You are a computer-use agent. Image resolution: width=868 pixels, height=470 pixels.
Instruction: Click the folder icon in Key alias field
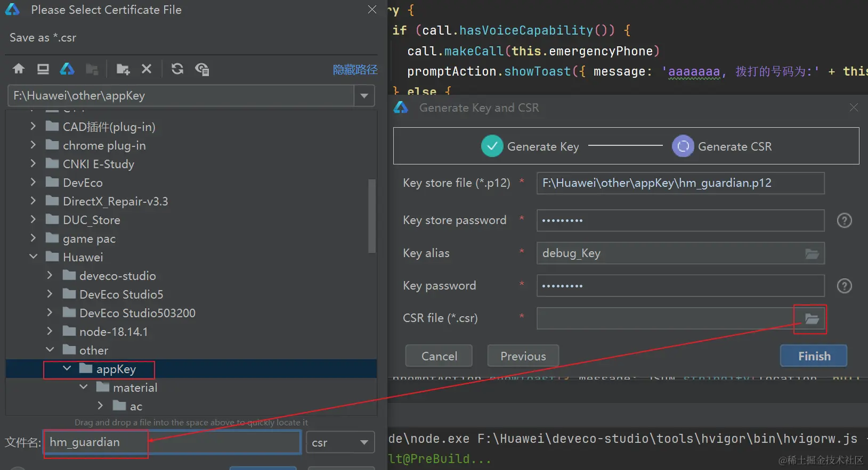pos(812,253)
